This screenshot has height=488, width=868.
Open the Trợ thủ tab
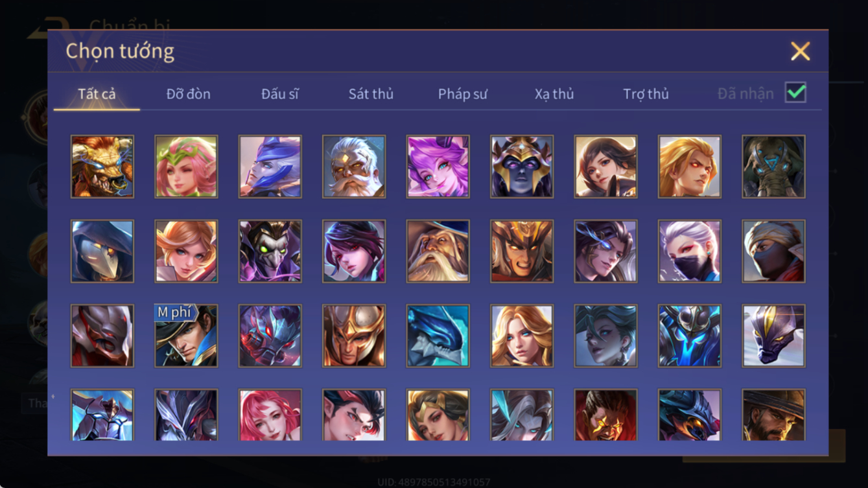click(646, 94)
